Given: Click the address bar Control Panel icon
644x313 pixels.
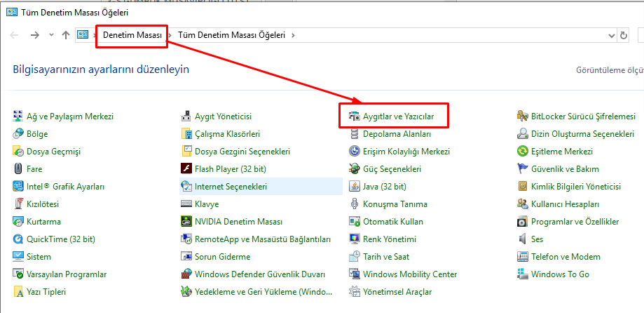Looking at the screenshot, I should [x=83, y=35].
